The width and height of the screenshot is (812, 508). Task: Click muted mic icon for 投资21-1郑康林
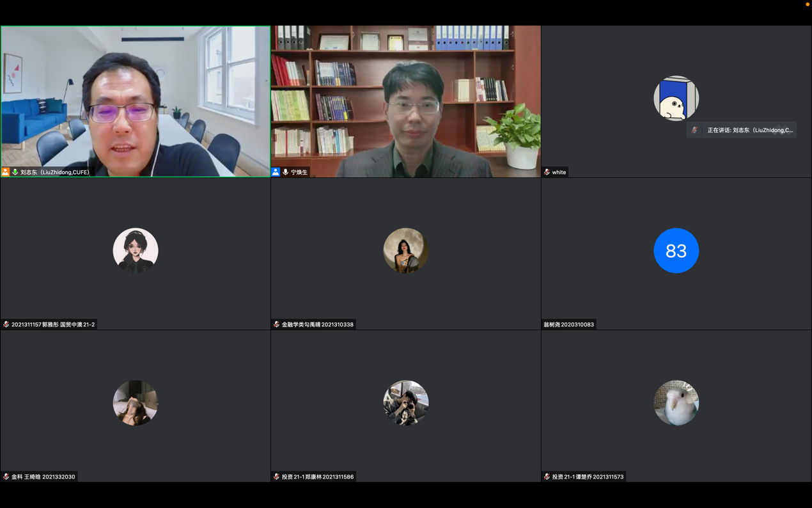[x=276, y=477]
